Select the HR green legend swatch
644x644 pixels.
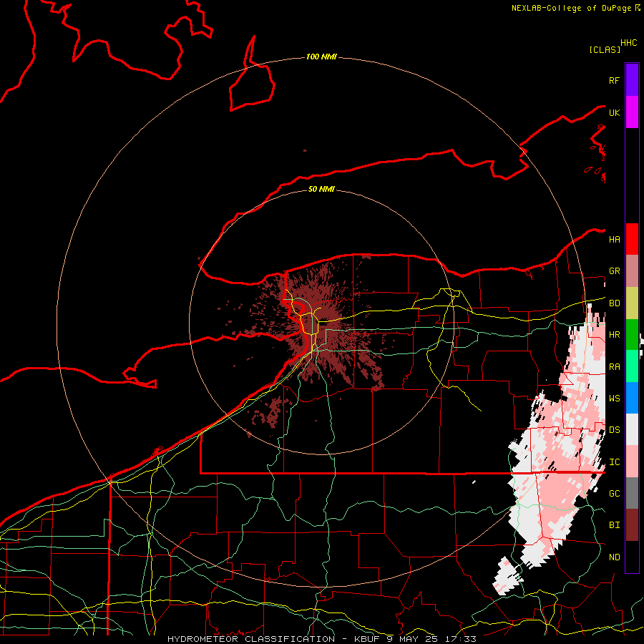(632, 335)
